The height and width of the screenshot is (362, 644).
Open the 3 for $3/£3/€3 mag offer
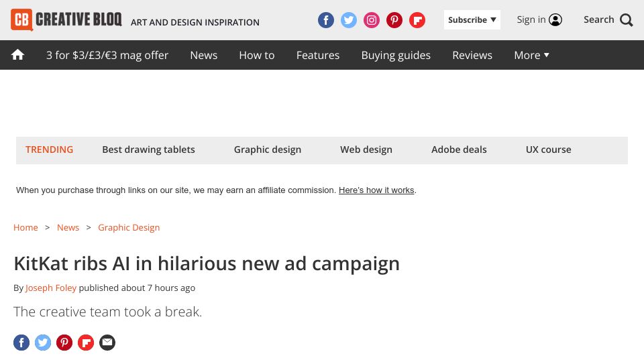107,55
